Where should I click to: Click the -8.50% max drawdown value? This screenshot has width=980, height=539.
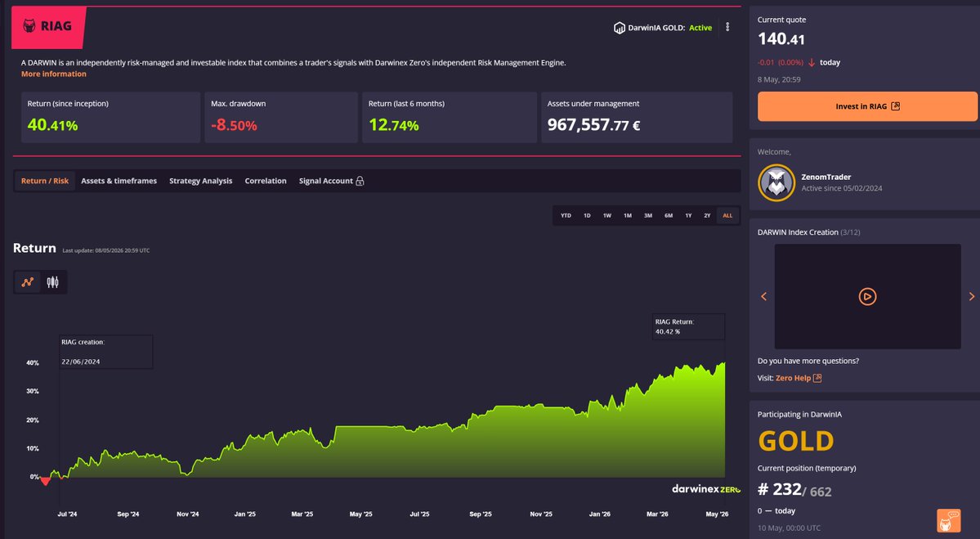click(234, 125)
